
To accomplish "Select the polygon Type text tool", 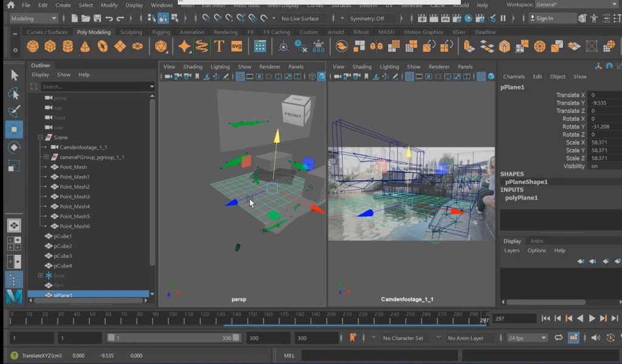I will click(x=219, y=46).
